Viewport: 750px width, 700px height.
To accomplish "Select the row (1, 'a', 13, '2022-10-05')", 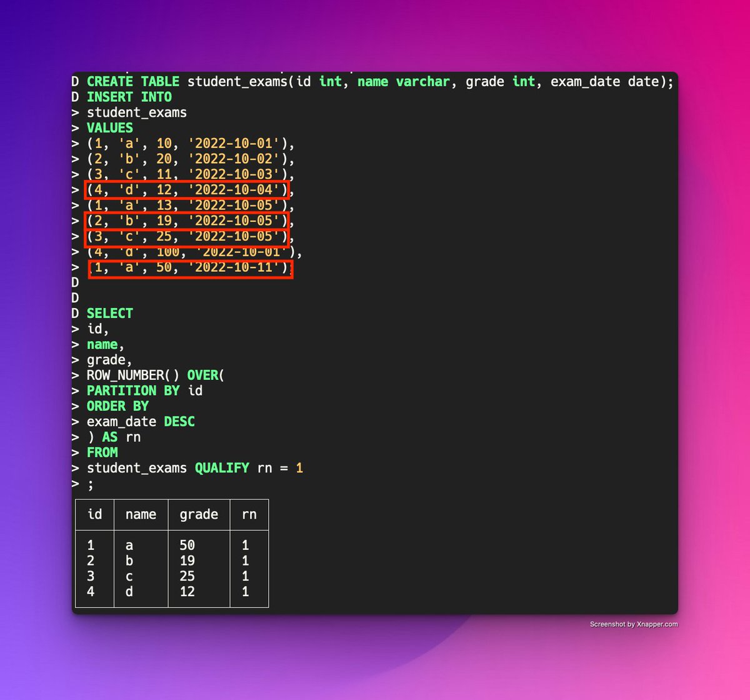I will [x=191, y=206].
